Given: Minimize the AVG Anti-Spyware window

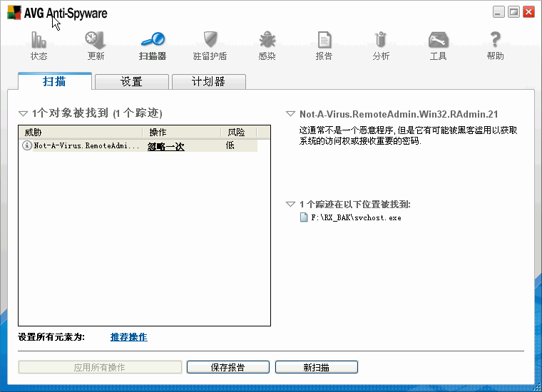Looking at the screenshot, I should tap(498, 12).
